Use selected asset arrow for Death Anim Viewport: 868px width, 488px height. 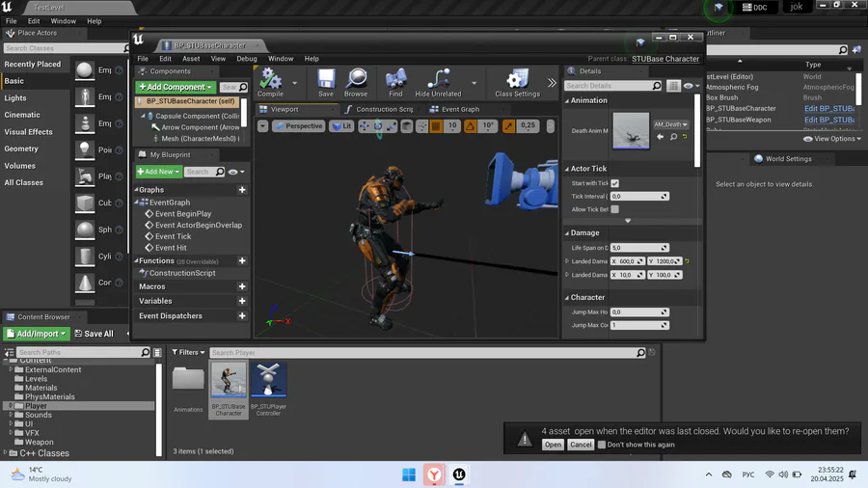(x=661, y=136)
